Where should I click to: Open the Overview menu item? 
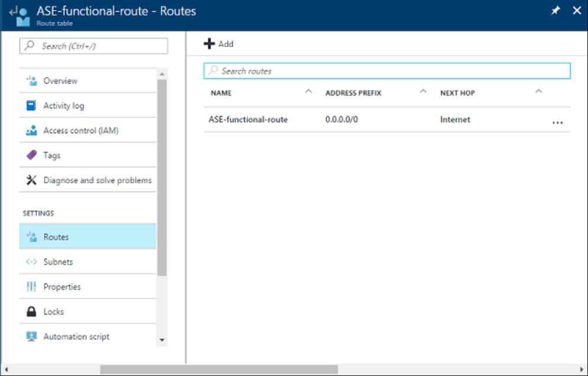[88, 81]
